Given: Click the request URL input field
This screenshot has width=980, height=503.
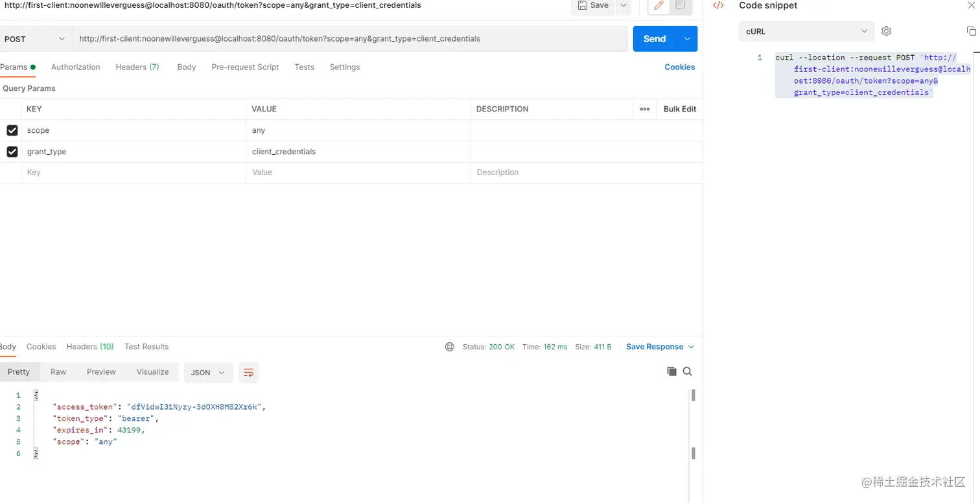Looking at the screenshot, I should coord(350,39).
